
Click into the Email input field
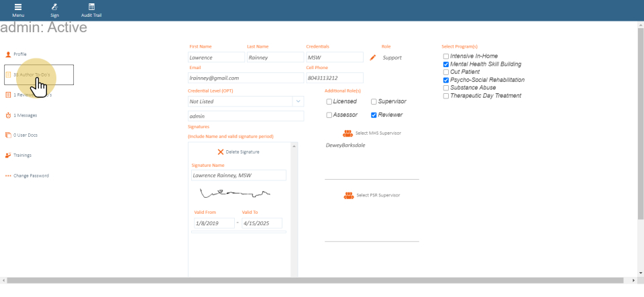tap(246, 78)
